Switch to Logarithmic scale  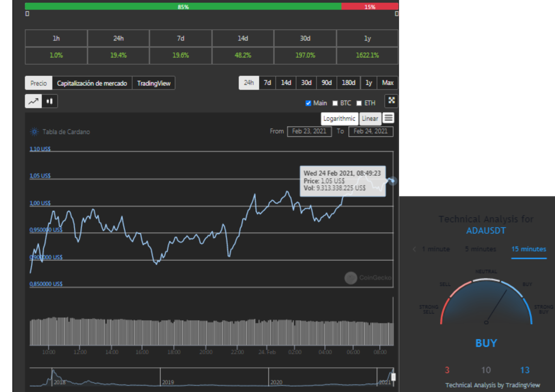tap(339, 119)
